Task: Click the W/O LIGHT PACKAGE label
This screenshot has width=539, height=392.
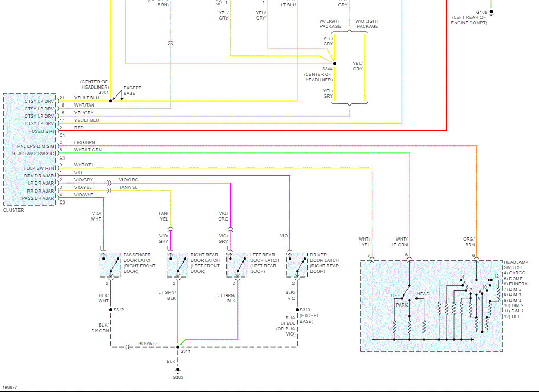Action: click(367, 24)
